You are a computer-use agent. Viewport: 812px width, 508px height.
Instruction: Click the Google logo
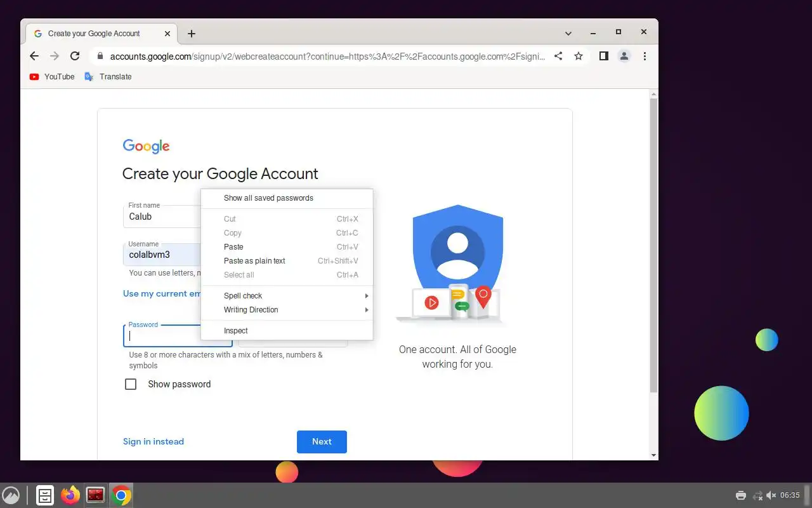click(x=147, y=147)
